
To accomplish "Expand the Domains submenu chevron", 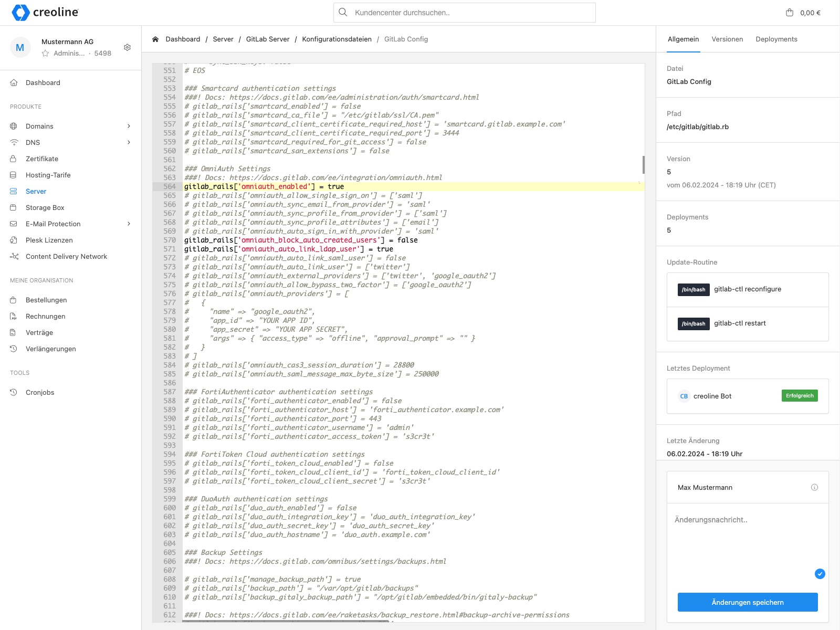I will [129, 126].
